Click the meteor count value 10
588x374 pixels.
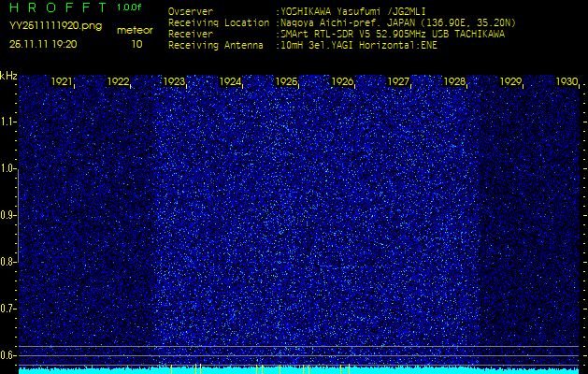136,44
